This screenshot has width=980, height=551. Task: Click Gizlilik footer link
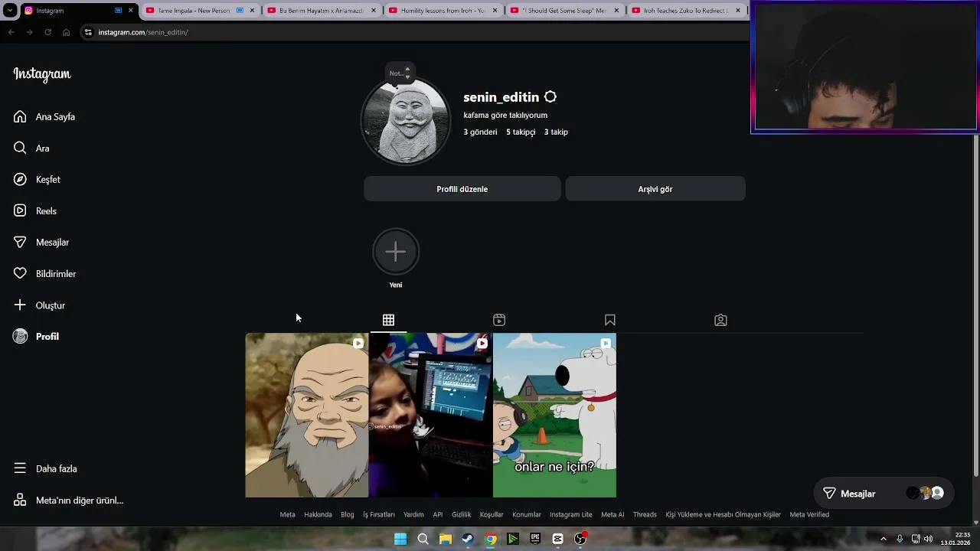[462, 514]
